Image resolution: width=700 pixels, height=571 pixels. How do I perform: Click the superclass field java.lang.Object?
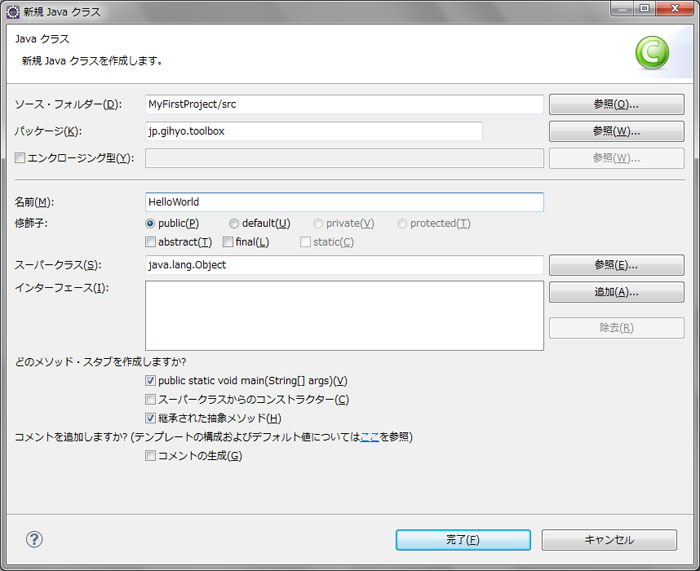344,265
